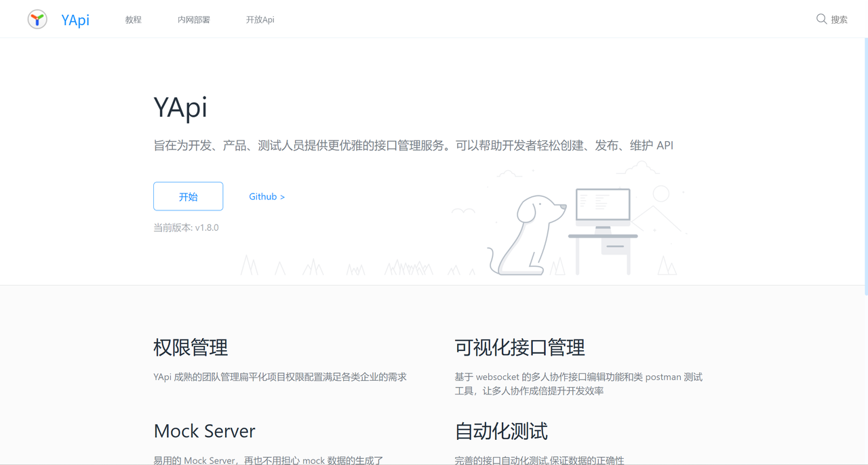Click the YApi colorful logo icon
Viewport: 868px width, 465px height.
[37, 19]
